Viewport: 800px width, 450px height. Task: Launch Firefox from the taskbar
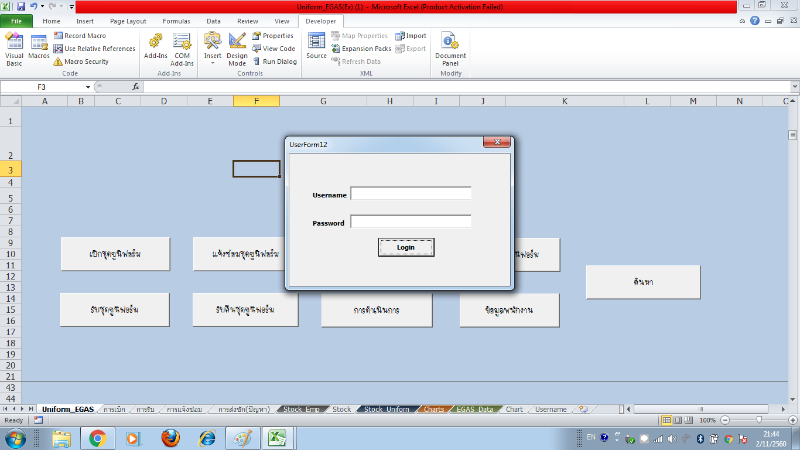tap(169, 437)
